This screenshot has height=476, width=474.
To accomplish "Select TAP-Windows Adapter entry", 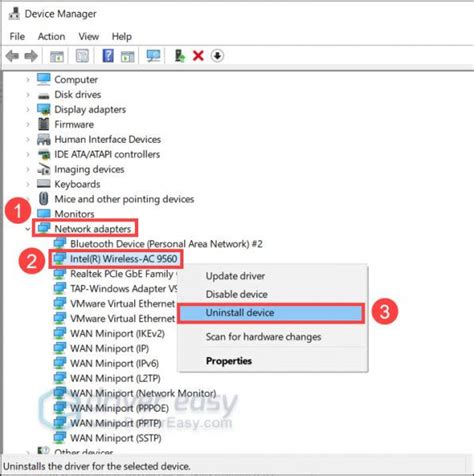I will [123, 288].
